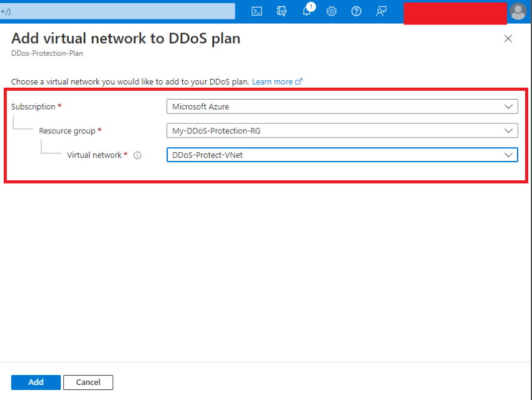
Task: Open the account avatar menu
Action: coord(518,11)
